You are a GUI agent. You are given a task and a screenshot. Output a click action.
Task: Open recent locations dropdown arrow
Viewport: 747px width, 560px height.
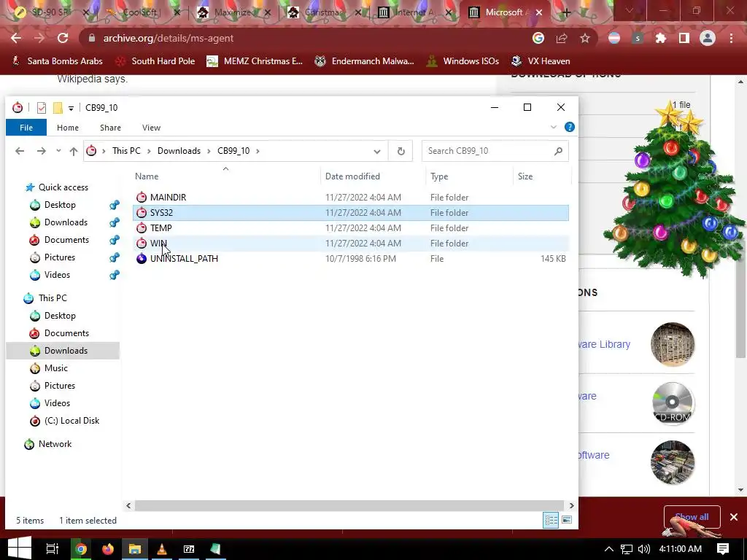[x=58, y=151]
